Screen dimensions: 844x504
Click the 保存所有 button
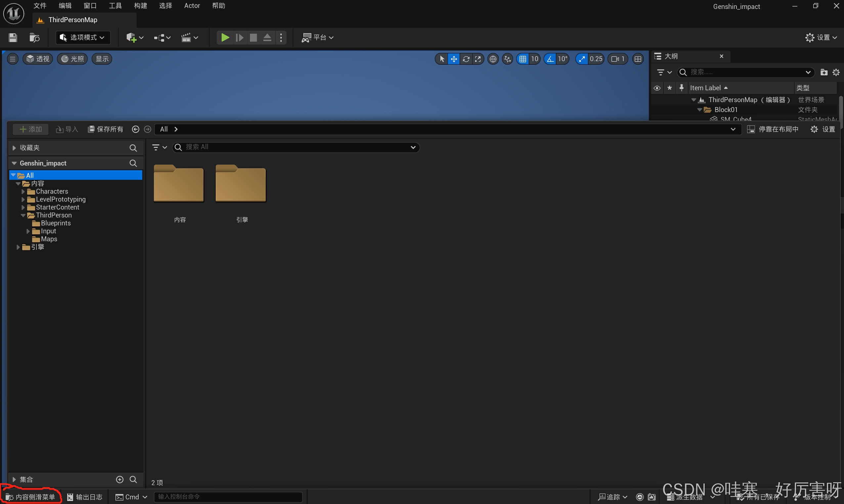[x=105, y=129]
